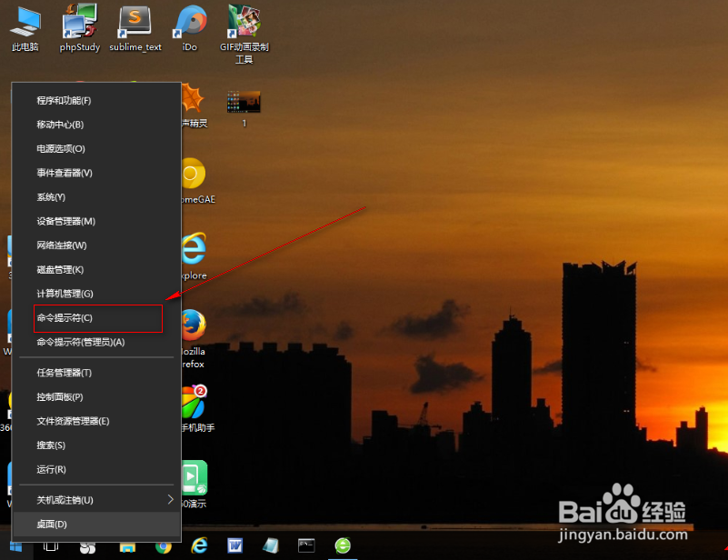Launch the sublime_text desktop shortcut
Image resolution: width=728 pixels, height=560 pixels.
[135, 28]
